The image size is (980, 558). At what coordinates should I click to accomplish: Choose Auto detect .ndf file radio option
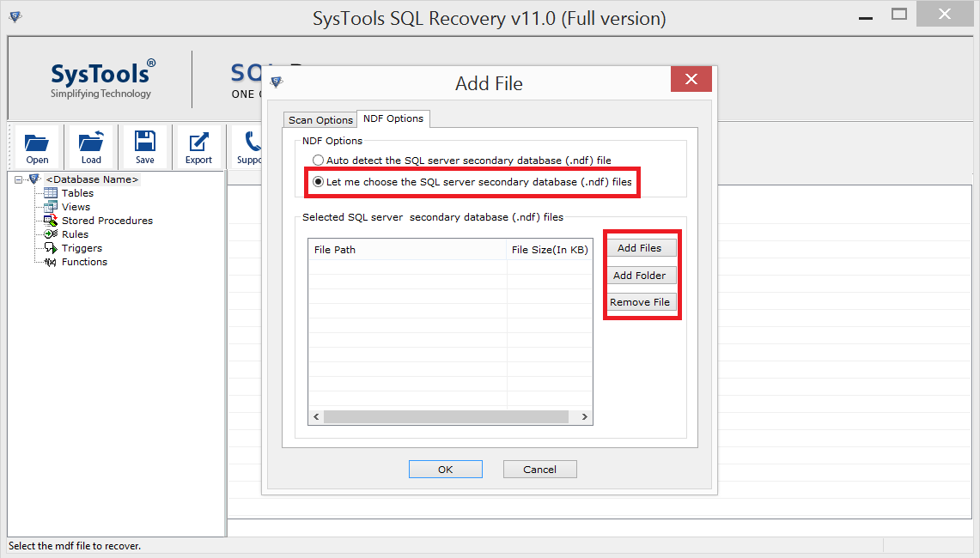coord(462,161)
